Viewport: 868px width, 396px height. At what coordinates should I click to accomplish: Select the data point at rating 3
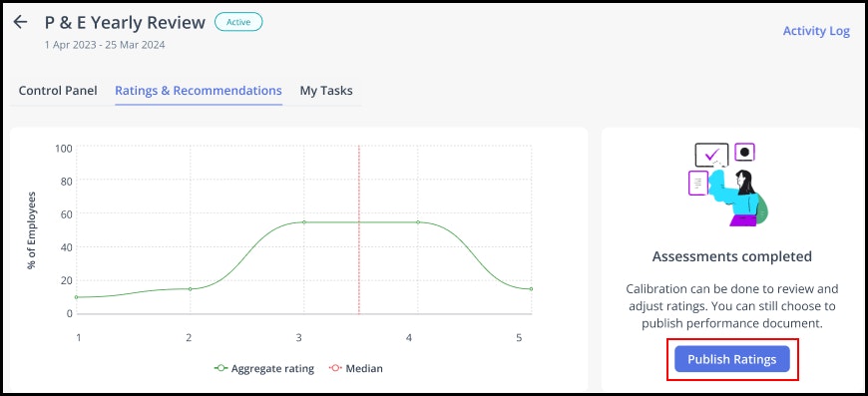click(304, 222)
